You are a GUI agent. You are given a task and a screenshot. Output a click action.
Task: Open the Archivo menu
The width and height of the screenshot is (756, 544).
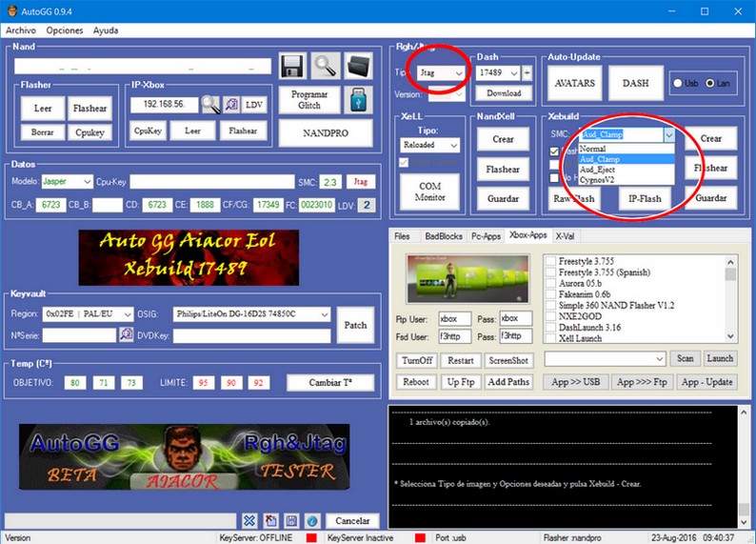21,30
